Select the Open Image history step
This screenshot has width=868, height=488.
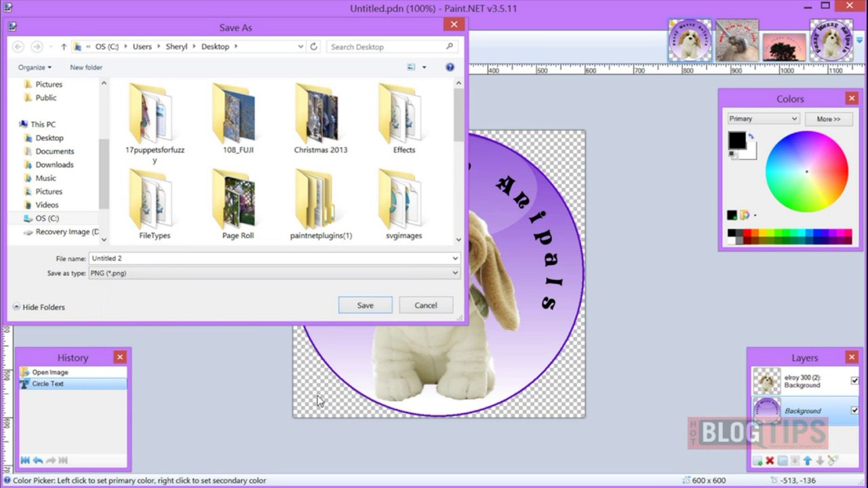click(x=73, y=372)
